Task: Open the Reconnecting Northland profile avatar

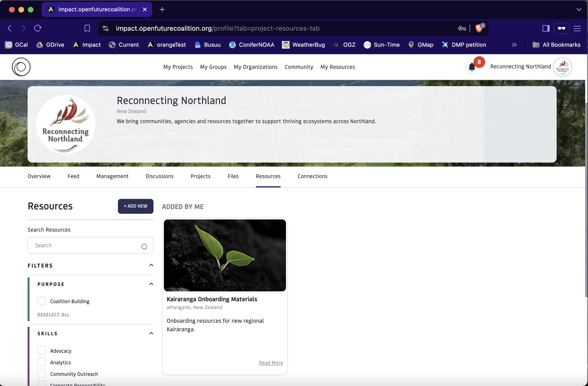Action: [x=562, y=67]
